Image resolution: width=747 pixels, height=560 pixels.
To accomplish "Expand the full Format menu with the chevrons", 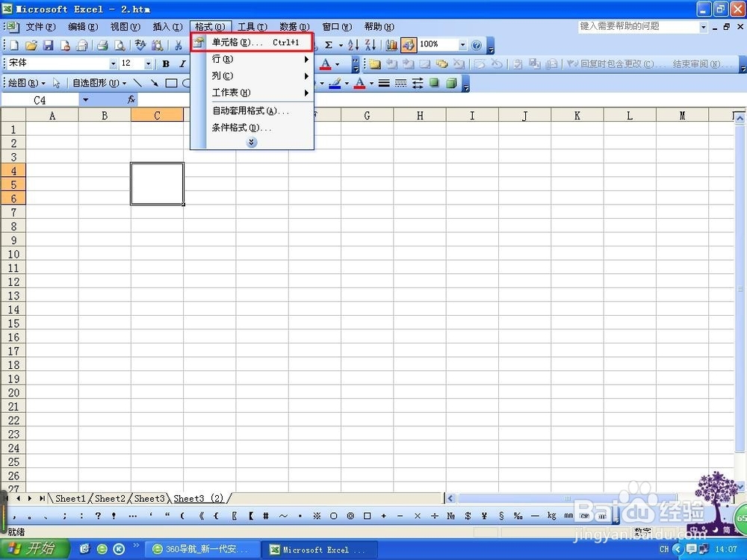I will pos(252,143).
